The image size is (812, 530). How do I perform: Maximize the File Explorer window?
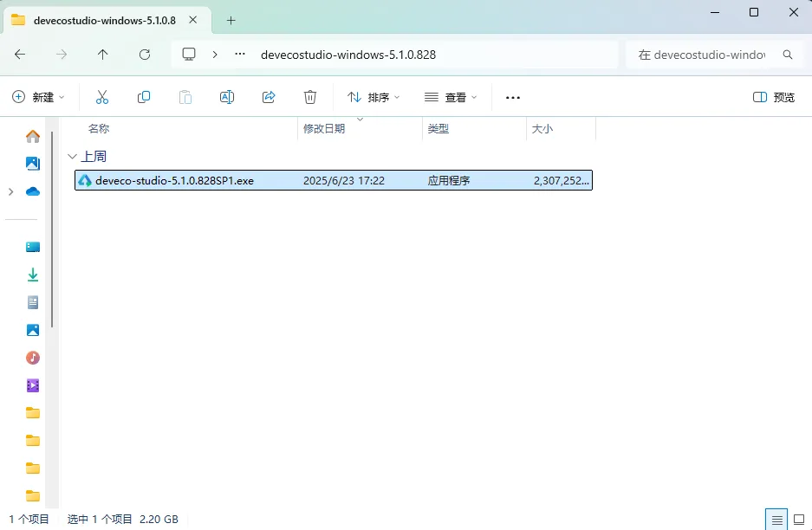click(x=754, y=12)
